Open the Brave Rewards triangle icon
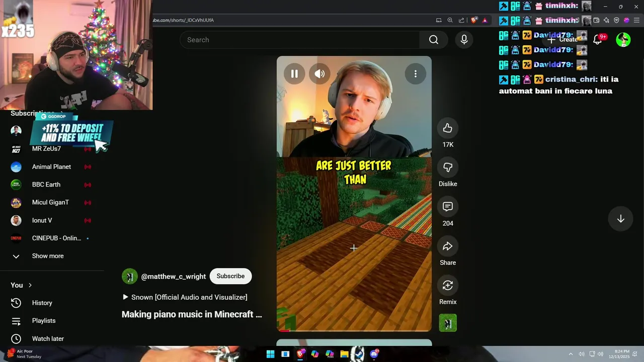The width and height of the screenshot is (644, 362). 485,20
